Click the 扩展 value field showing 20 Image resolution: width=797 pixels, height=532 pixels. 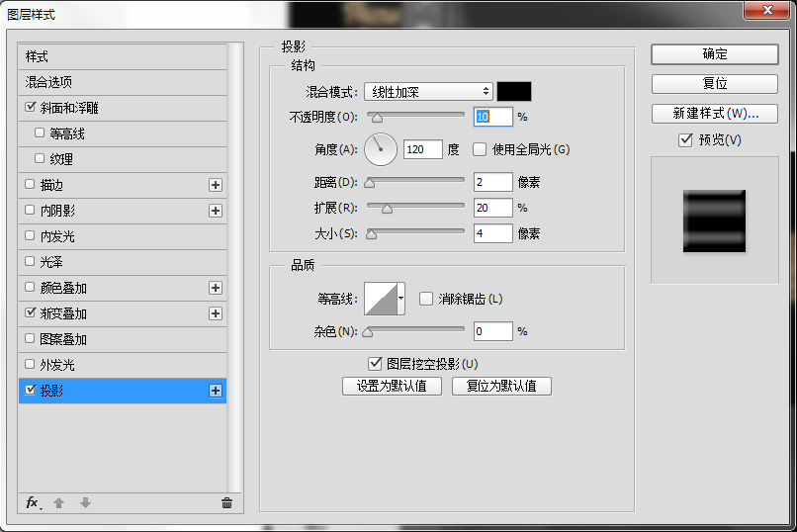pyautogui.click(x=493, y=208)
